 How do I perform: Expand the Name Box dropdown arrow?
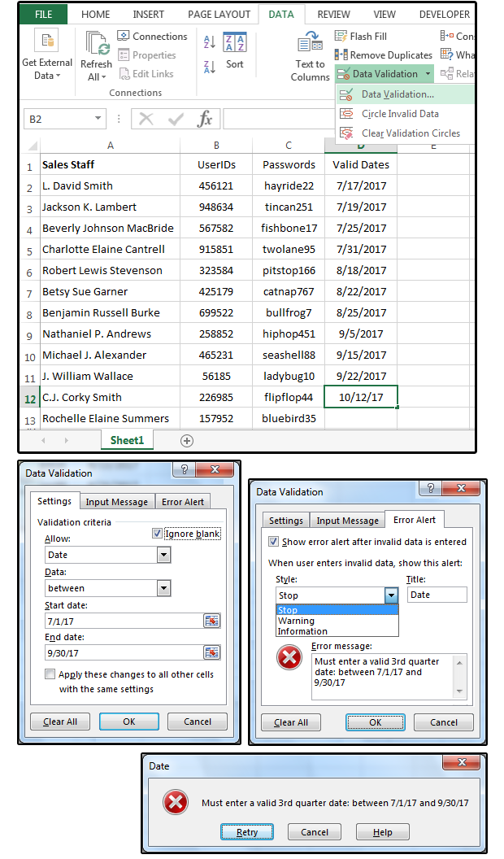tap(98, 118)
